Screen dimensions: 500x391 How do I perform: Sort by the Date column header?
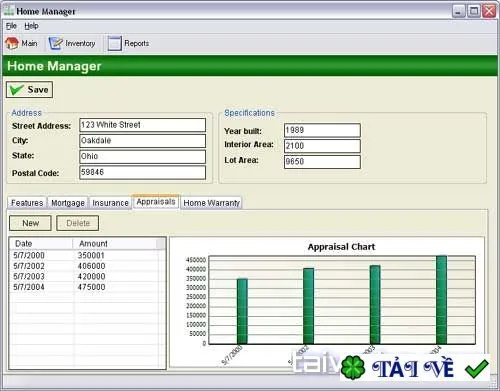(x=41, y=244)
